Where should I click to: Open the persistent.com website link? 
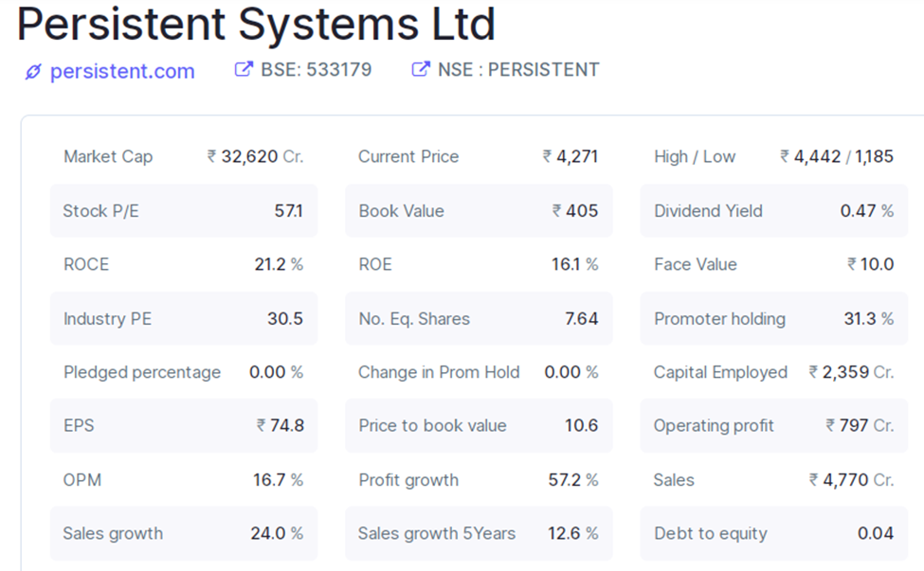click(122, 71)
